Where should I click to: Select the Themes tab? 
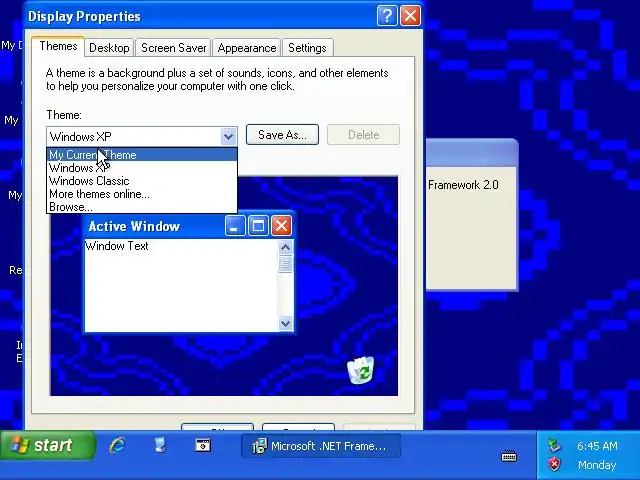pyautogui.click(x=58, y=46)
